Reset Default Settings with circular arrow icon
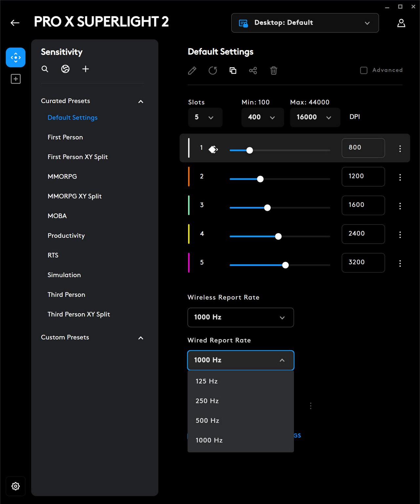 [213, 71]
